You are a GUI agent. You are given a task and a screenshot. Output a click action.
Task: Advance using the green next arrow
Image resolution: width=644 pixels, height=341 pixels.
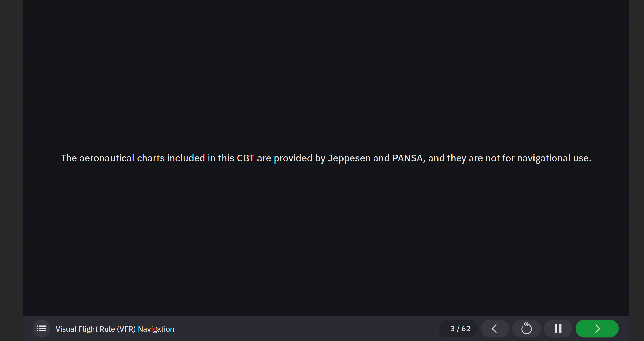point(597,329)
